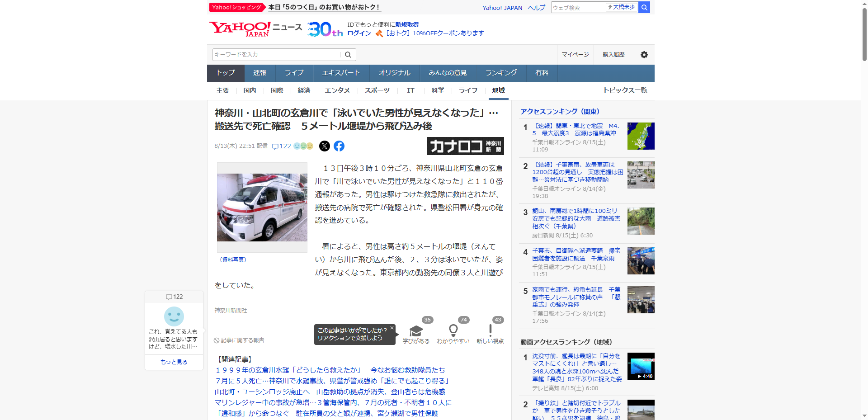868x420 pixels.
Task: Focus the ウェブ検索 input field
Action: pyautogui.click(x=578, y=7)
